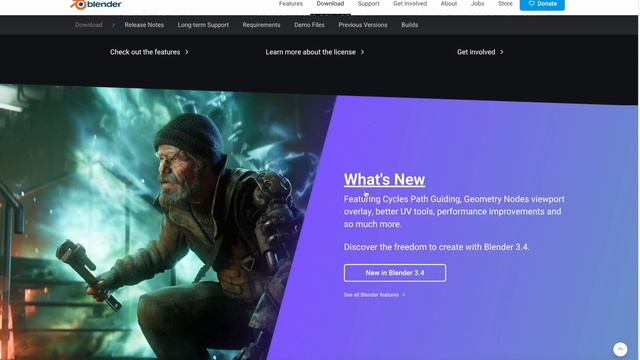
Task: Click the Blender logo
Action: point(96,4)
